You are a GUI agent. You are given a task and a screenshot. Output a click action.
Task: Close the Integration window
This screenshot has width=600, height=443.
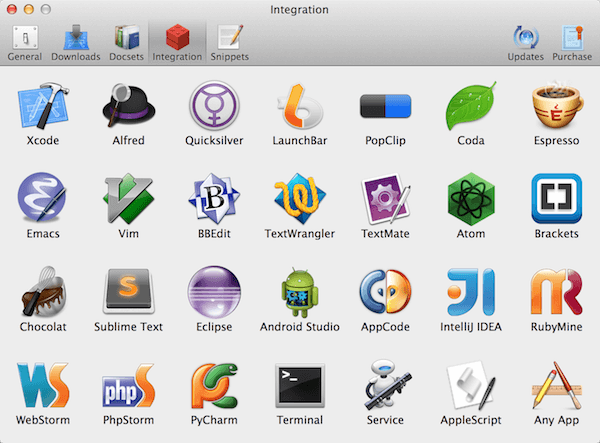pyautogui.click(x=12, y=9)
